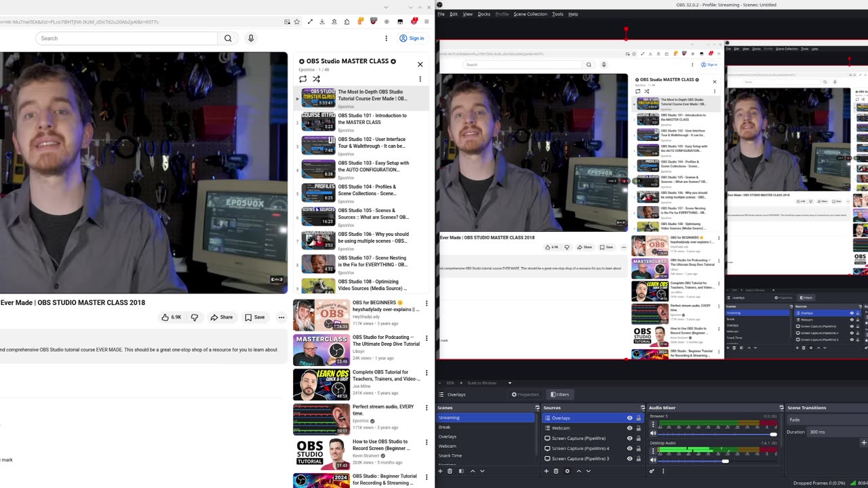The width and height of the screenshot is (868, 488).
Task: Click browser downloads arrow icon
Action: (322, 22)
